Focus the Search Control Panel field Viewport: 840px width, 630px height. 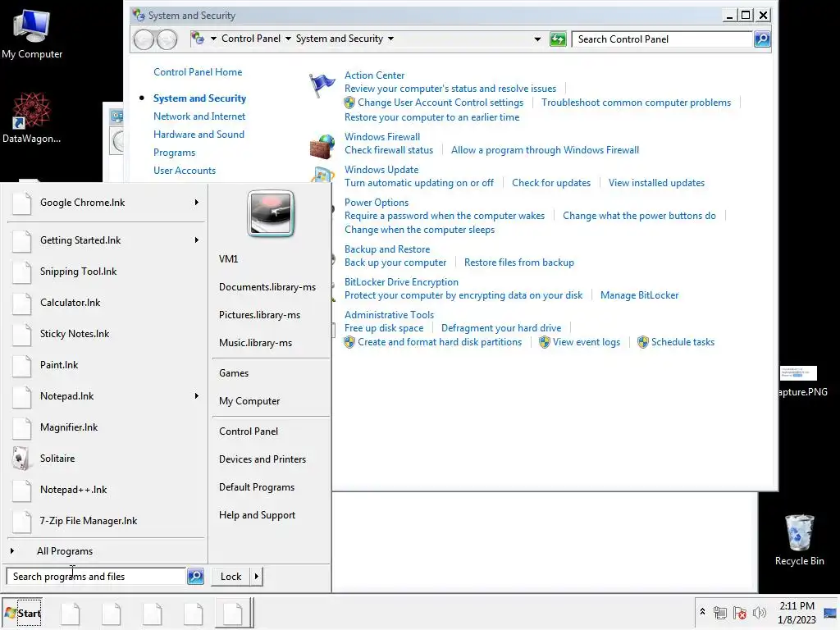[662, 39]
